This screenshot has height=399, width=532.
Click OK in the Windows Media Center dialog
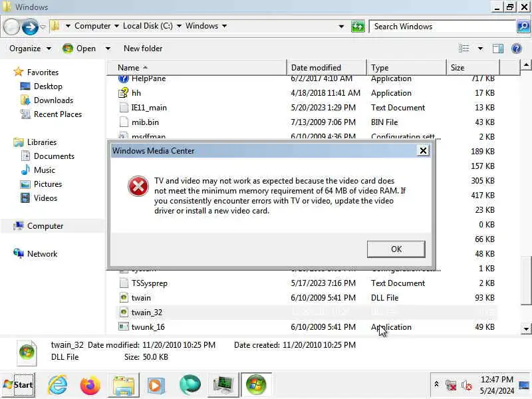coord(396,249)
